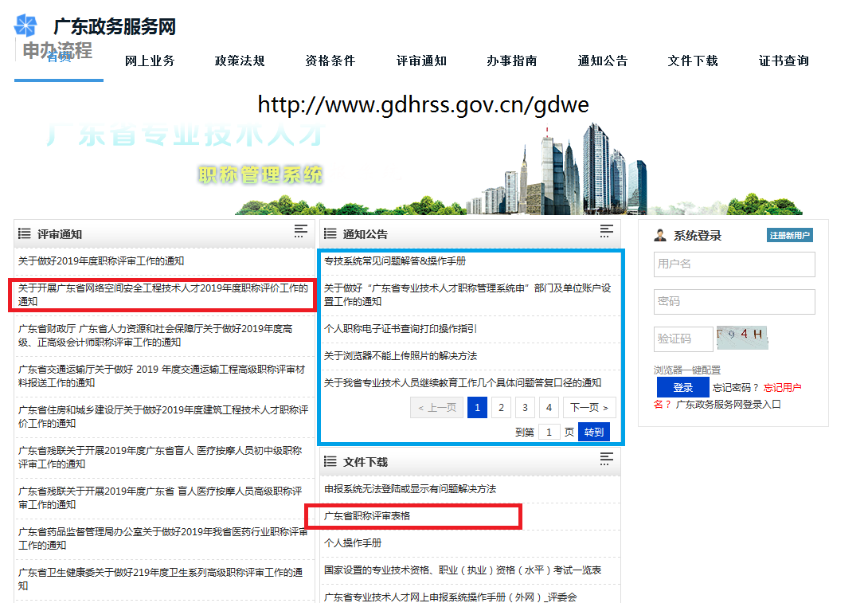Viewport: 868px width, 603px height.
Task: Click the 下一页 next page button
Action: (x=589, y=408)
